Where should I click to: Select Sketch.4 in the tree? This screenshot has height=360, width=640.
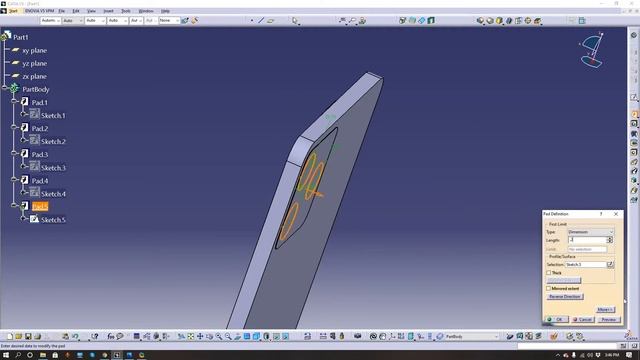point(53,194)
